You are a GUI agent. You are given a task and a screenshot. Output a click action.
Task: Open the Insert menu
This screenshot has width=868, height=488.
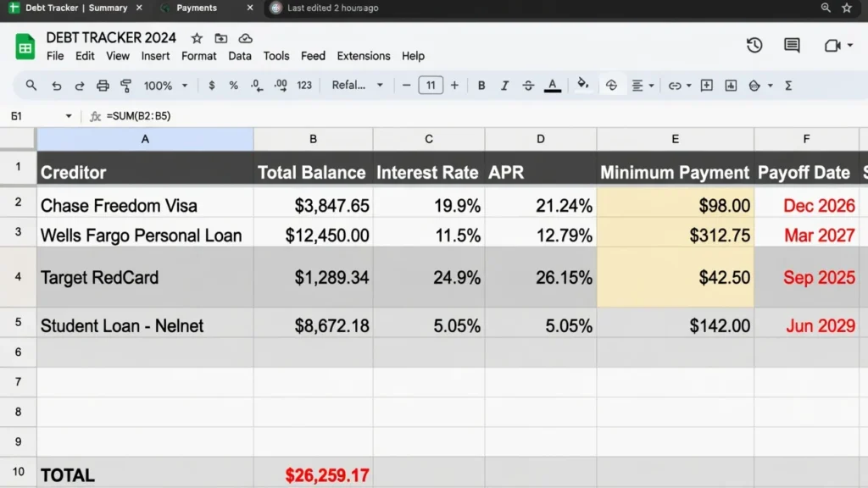tap(155, 56)
